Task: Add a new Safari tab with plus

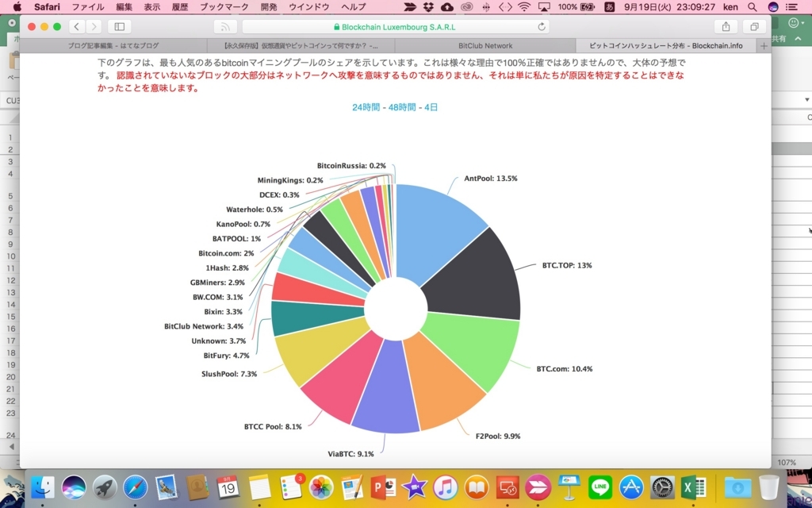Action: tap(764, 45)
